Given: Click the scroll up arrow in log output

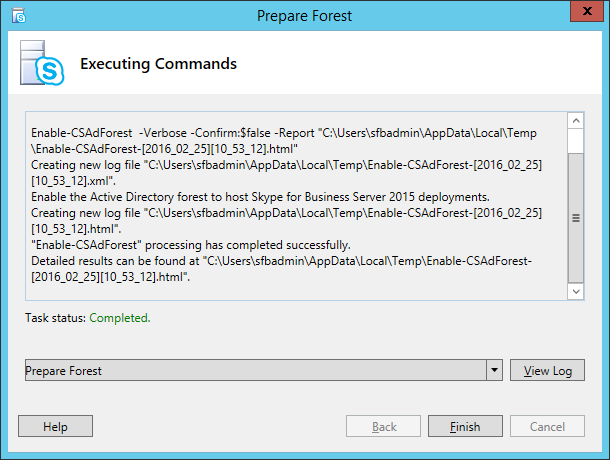Looking at the screenshot, I should tap(576, 121).
